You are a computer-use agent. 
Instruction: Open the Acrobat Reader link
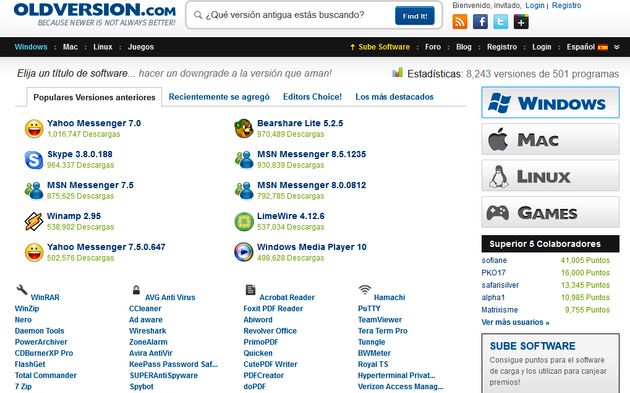coord(287,298)
